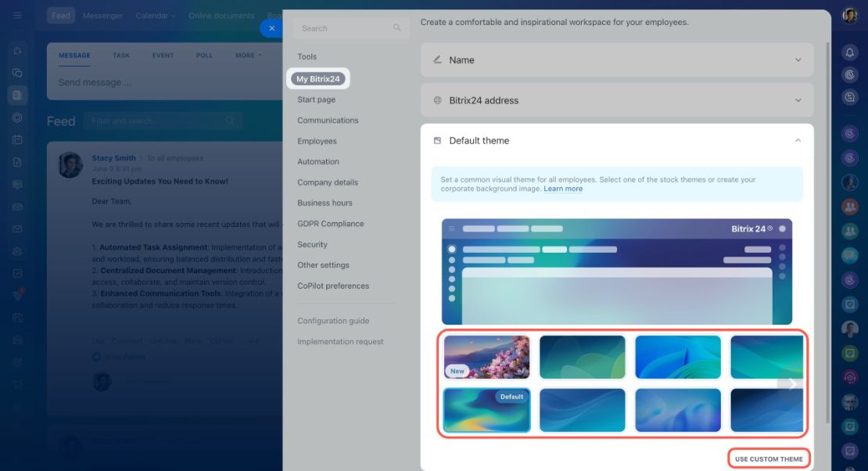Go to CoPilot preferences
This screenshot has width=868, height=471.
(x=333, y=286)
